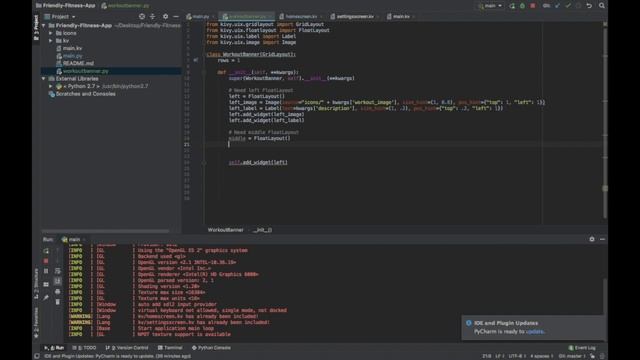Collapse External Libraries node

[44, 78]
